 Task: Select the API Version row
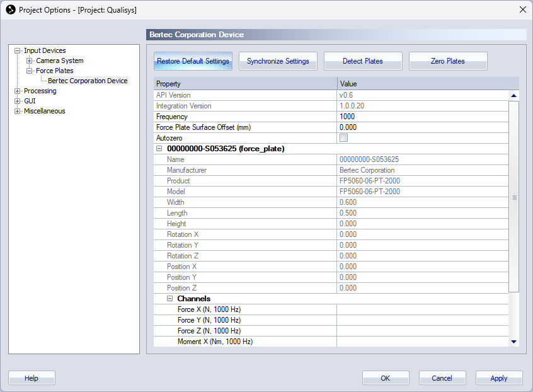(x=331, y=95)
